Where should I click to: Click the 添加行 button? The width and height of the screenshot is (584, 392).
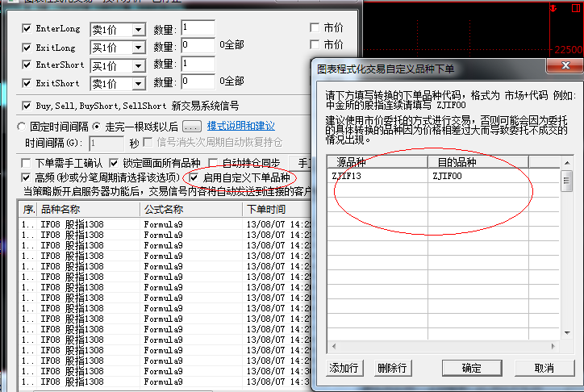click(344, 368)
